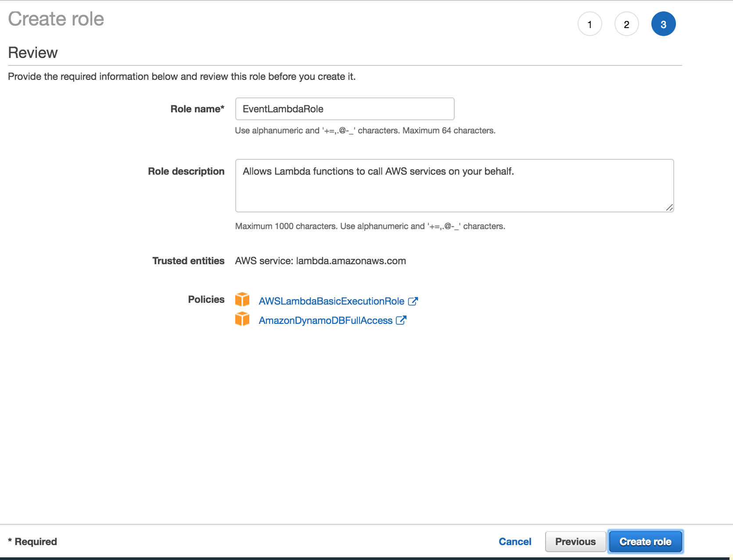Open the AmazonDynamoDBFullAccess policy link
The image size is (733, 560).
click(326, 320)
